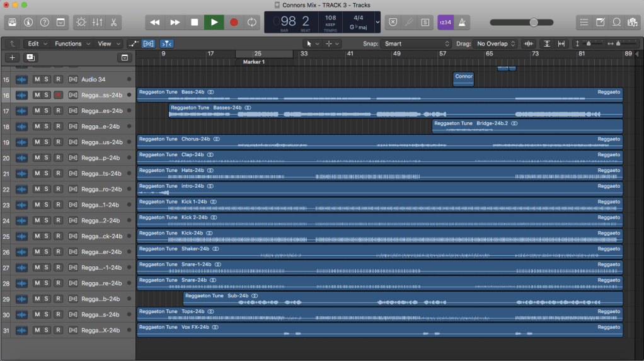Open the Functions menu
Screen dimensions: 644x361
tap(71, 43)
